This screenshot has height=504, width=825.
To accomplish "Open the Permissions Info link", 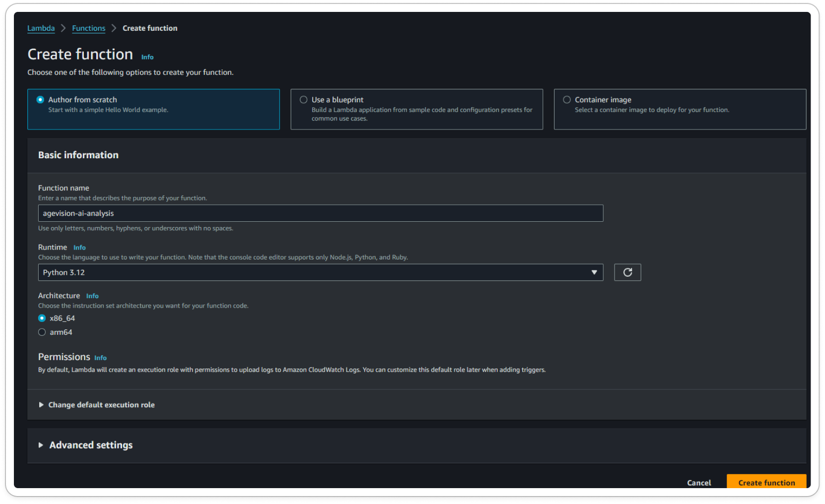I will (100, 357).
